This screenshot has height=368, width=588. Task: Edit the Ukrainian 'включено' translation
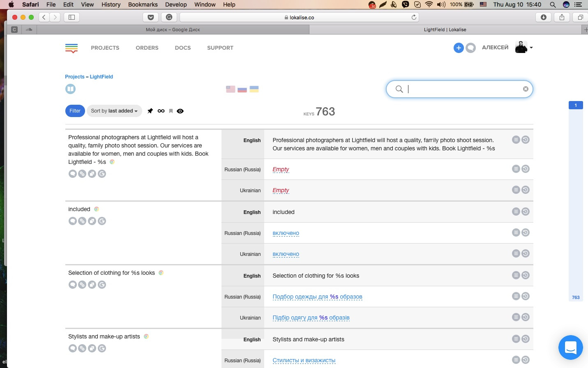coord(286,254)
